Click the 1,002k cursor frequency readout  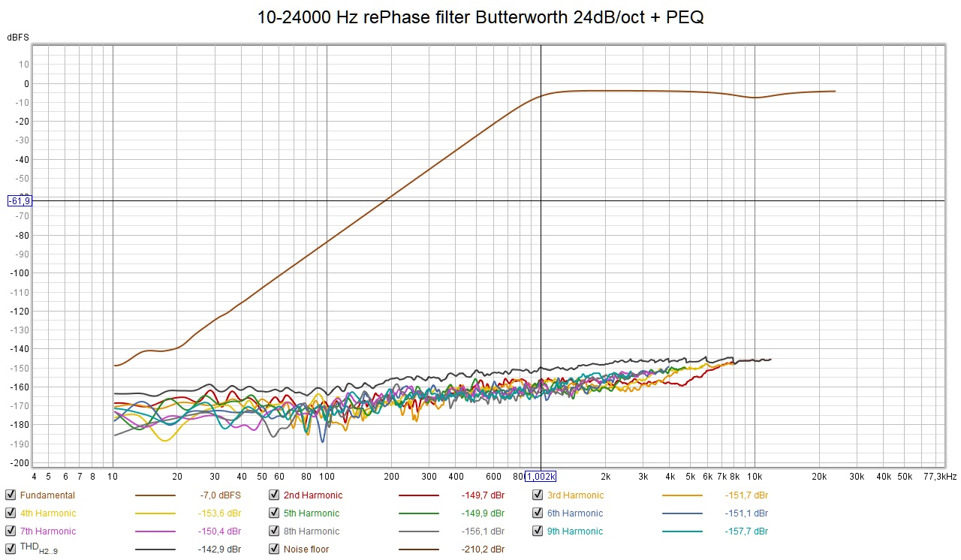pyautogui.click(x=540, y=477)
